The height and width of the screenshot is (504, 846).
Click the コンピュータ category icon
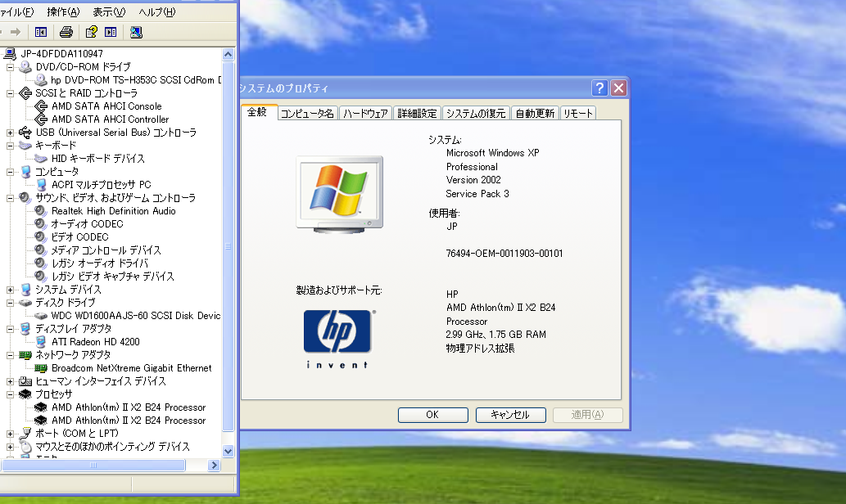pos(25,172)
